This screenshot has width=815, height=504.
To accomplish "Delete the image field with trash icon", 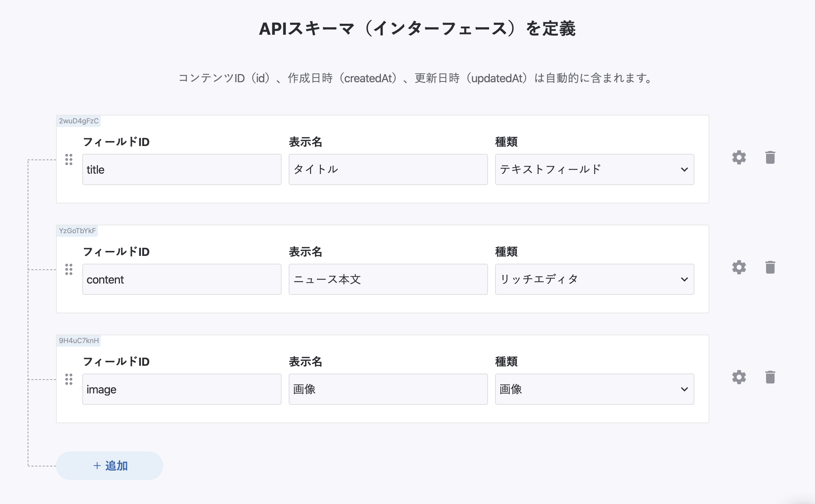I will click(770, 377).
